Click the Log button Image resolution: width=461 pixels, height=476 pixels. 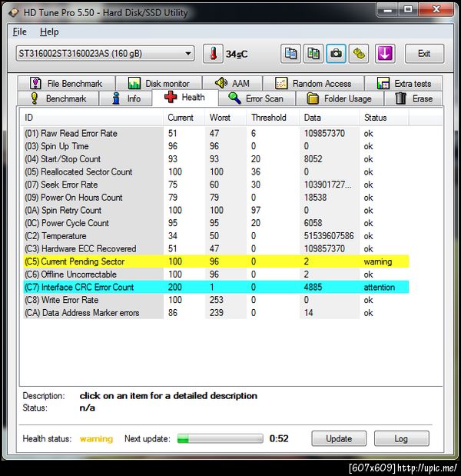pyautogui.click(x=402, y=438)
